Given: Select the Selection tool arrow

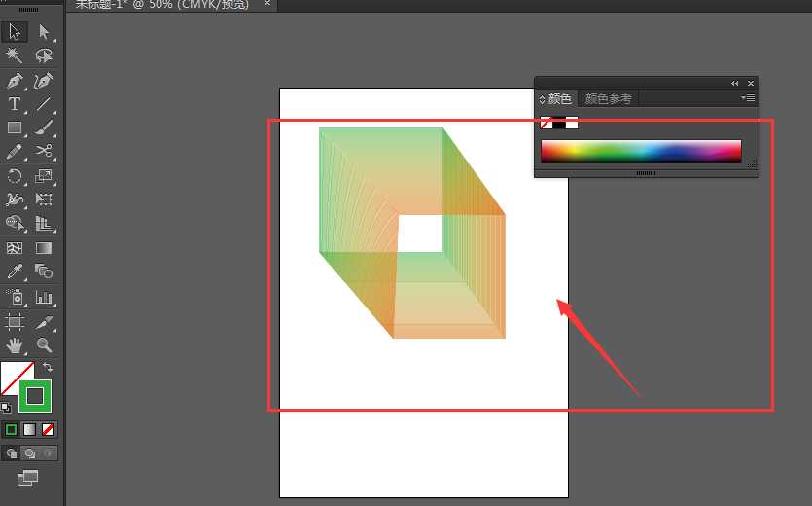Looking at the screenshot, I should [x=15, y=32].
